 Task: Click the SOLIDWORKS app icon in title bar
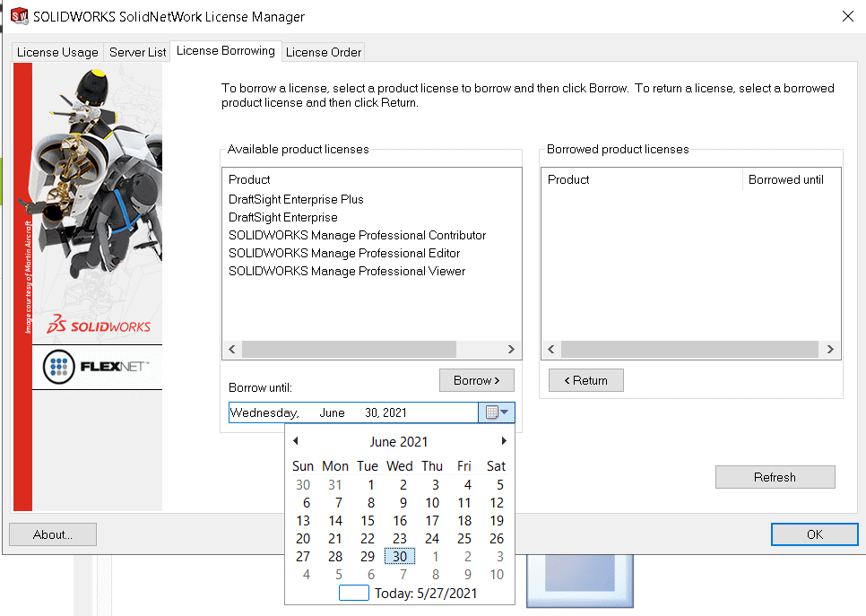(x=19, y=16)
